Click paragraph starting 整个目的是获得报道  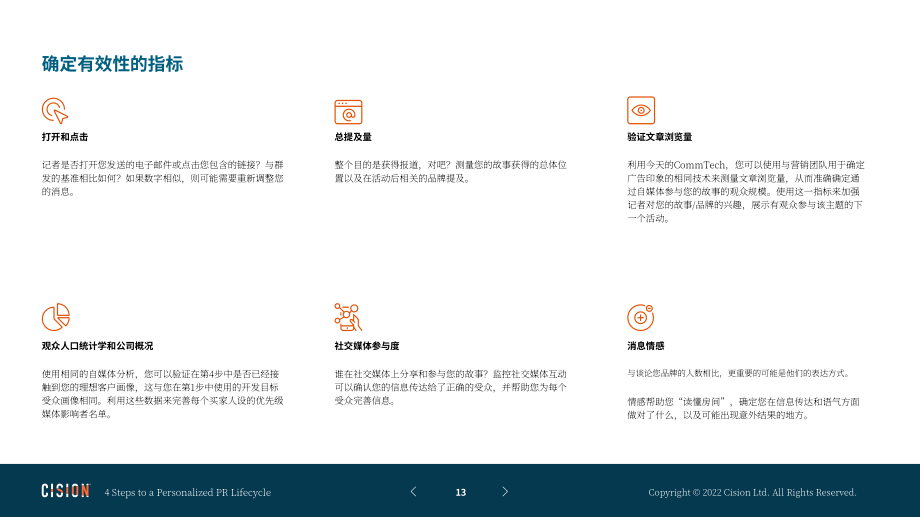[x=451, y=172]
